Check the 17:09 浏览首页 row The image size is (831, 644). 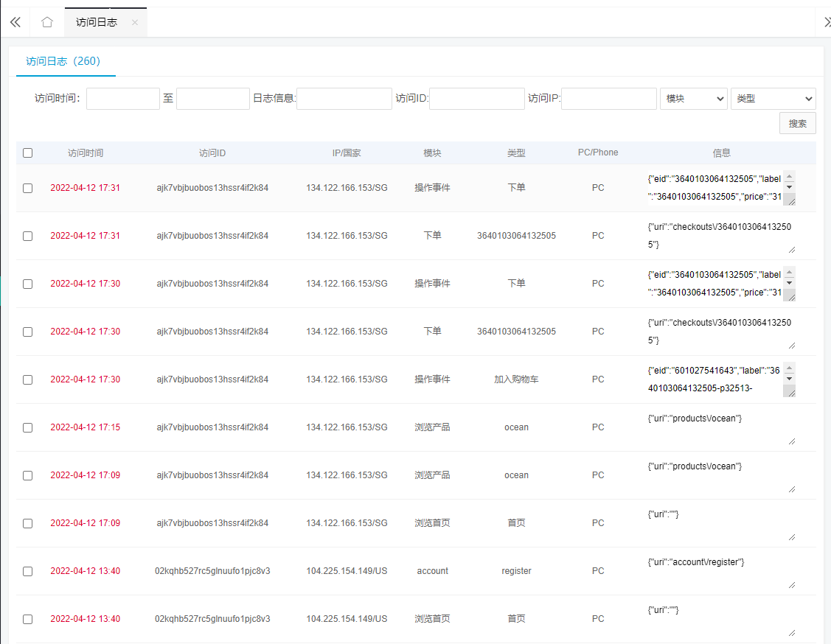27,523
